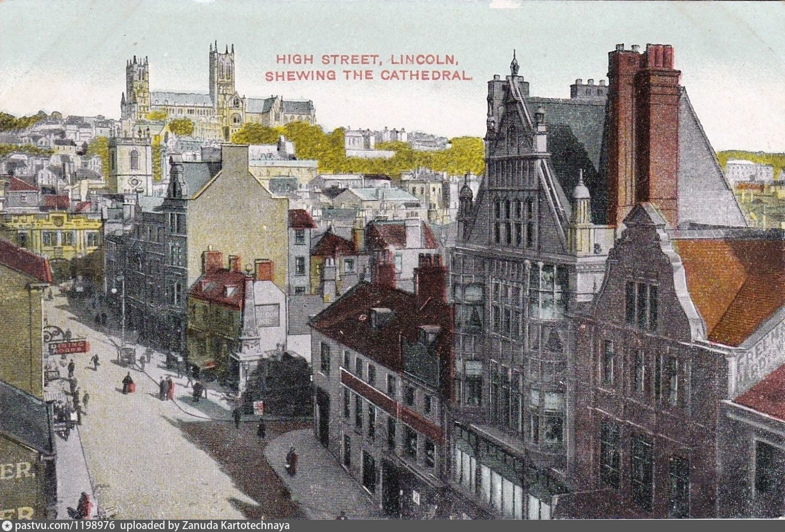Click the 'HIGH STREET, LINCOLN,' caption text
This screenshot has width=785, height=532.
click(x=367, y=60)
